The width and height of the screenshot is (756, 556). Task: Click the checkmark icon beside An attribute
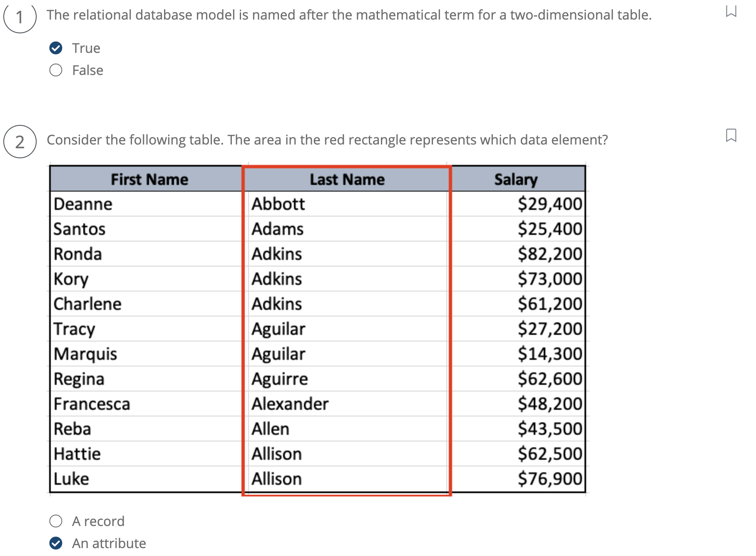point(56,543)
